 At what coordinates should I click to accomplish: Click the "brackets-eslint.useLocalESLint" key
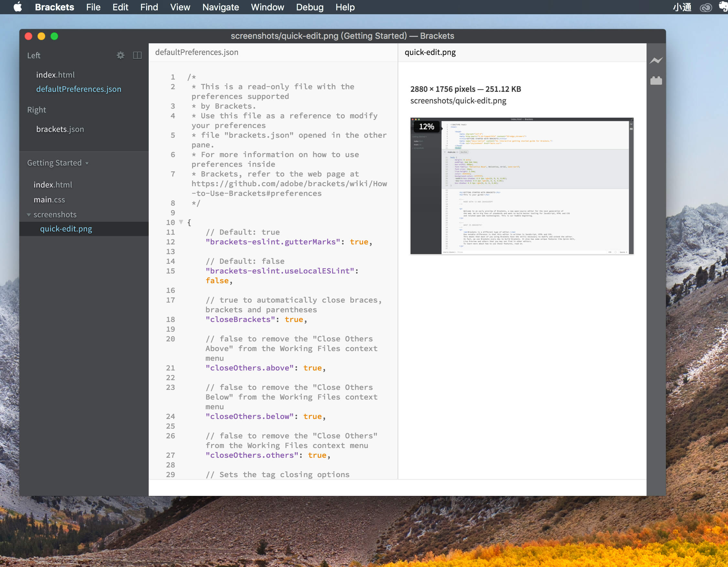tap(280, 271)
